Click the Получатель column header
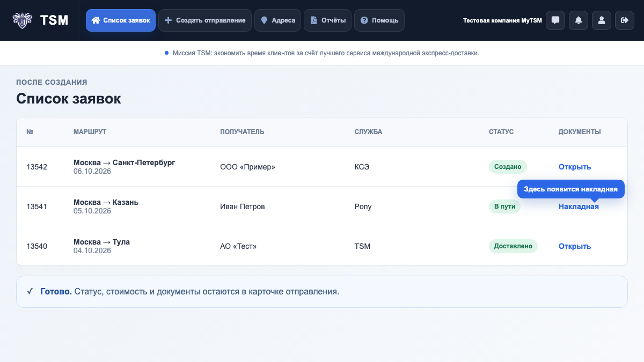 (242, 132)
